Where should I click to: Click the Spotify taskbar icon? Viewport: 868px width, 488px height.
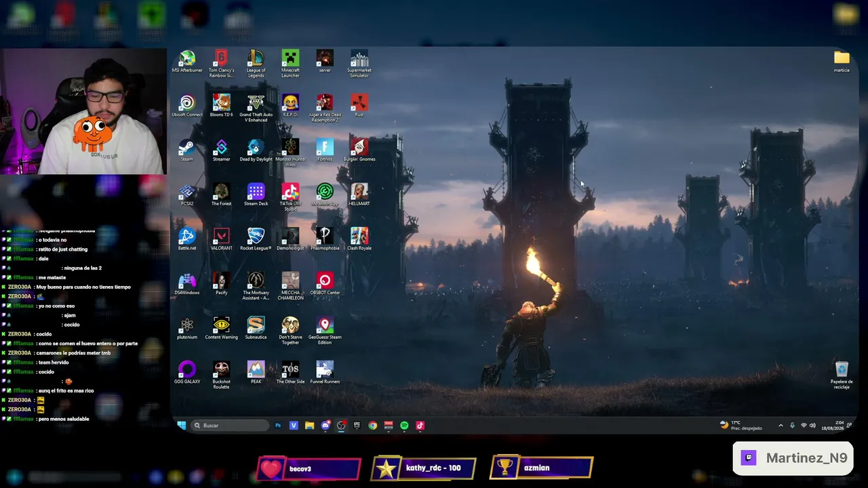point(404,426)
